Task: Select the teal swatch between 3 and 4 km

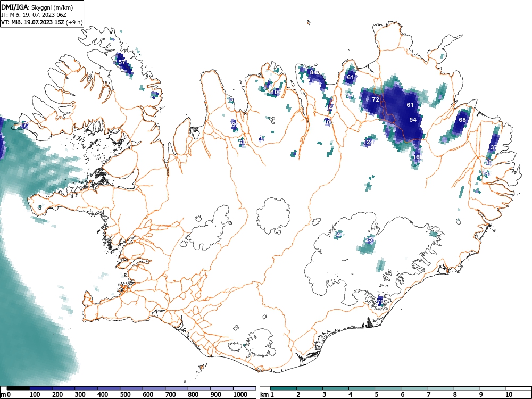Action: click(336, 388)
